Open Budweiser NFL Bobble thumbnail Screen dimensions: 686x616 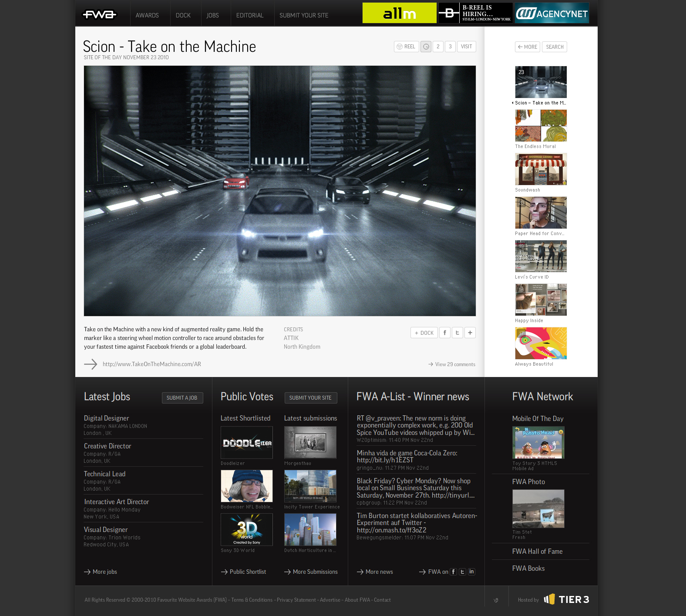pyautogui.click(x=247, y=486)
